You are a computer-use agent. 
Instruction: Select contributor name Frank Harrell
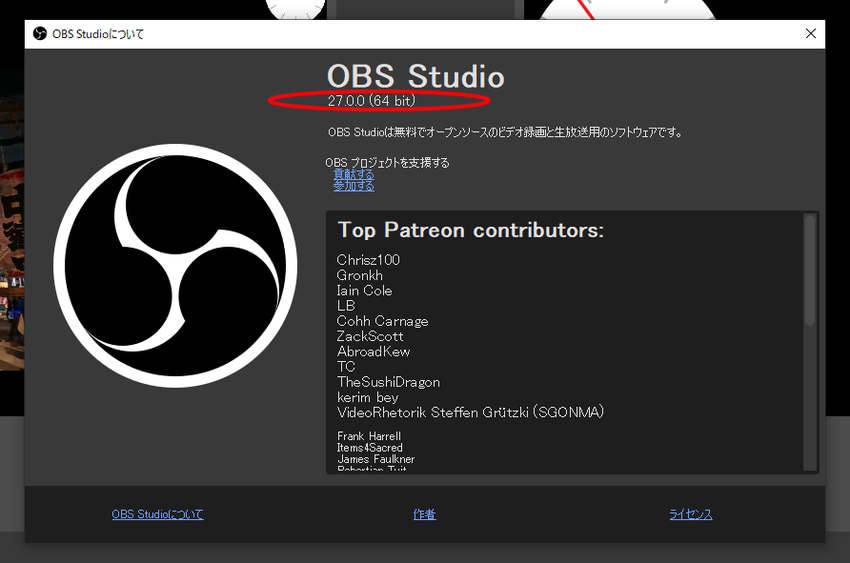(369, 436)
